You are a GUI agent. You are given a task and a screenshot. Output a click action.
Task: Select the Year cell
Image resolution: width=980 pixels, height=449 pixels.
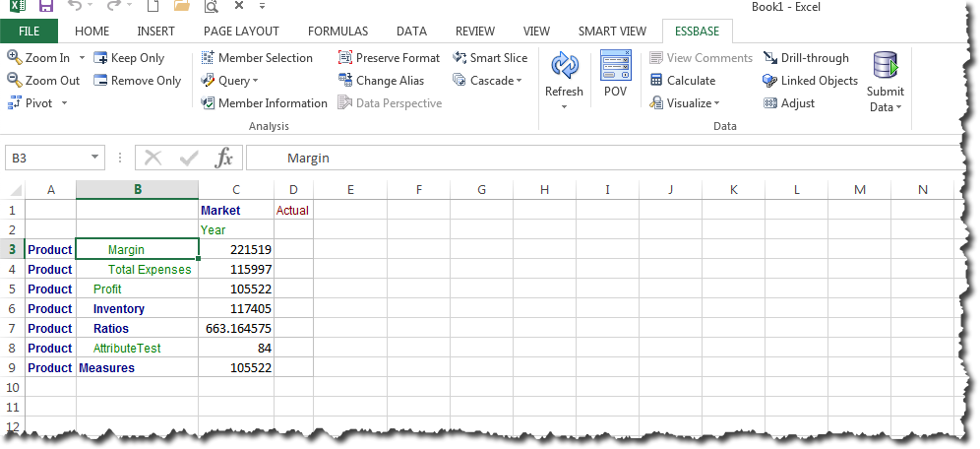pyautogui.click(x=236, y=230)
